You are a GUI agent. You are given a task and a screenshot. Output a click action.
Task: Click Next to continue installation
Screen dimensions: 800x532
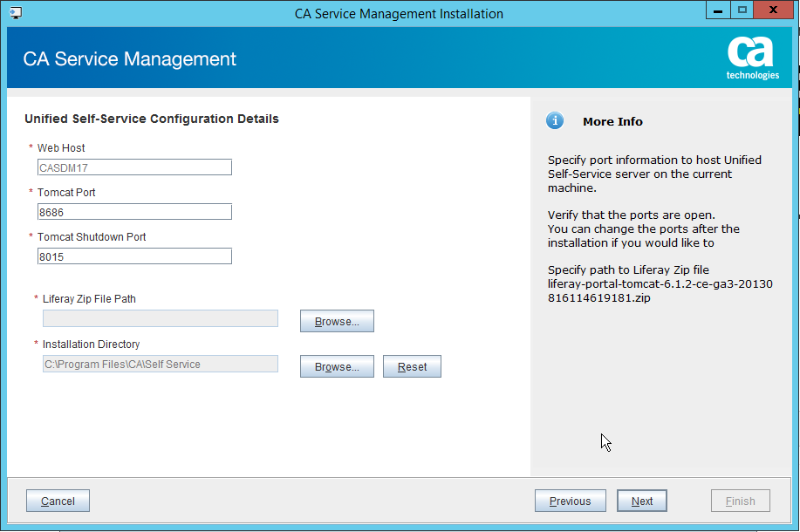coord(641,501)
